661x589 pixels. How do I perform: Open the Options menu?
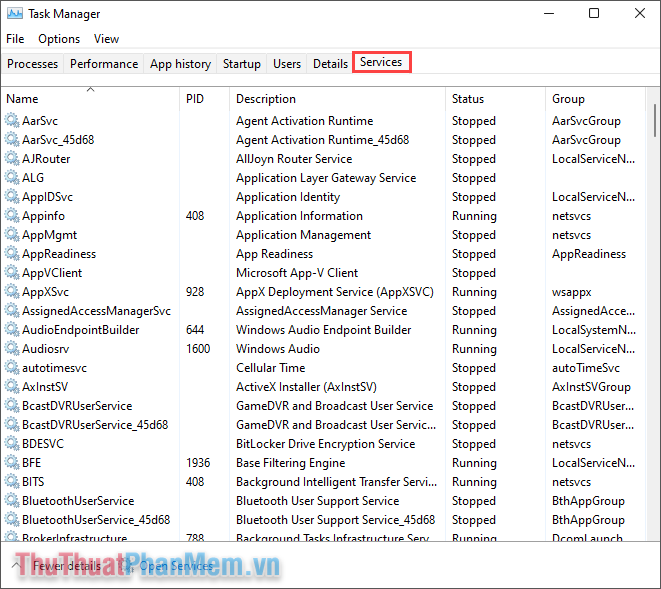[59, 39]
